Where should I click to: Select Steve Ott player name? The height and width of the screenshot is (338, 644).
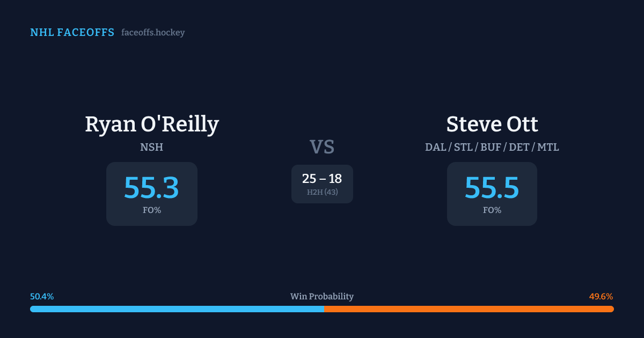[x=492, y=124]
